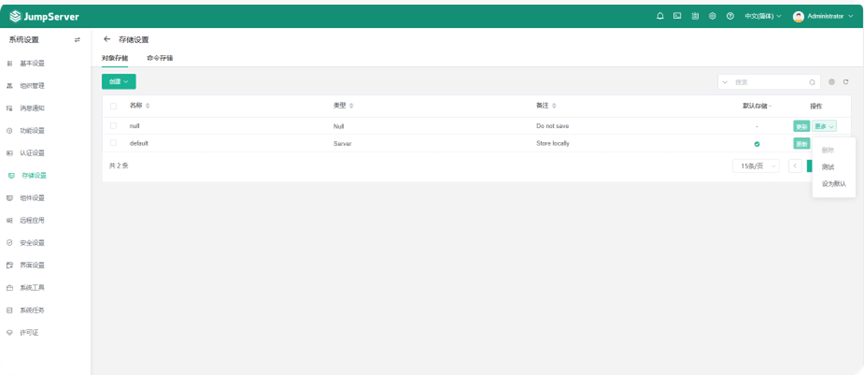The image size is (864, 375).
Task: Sort by the 名称 column
Action: coord(139,105)
